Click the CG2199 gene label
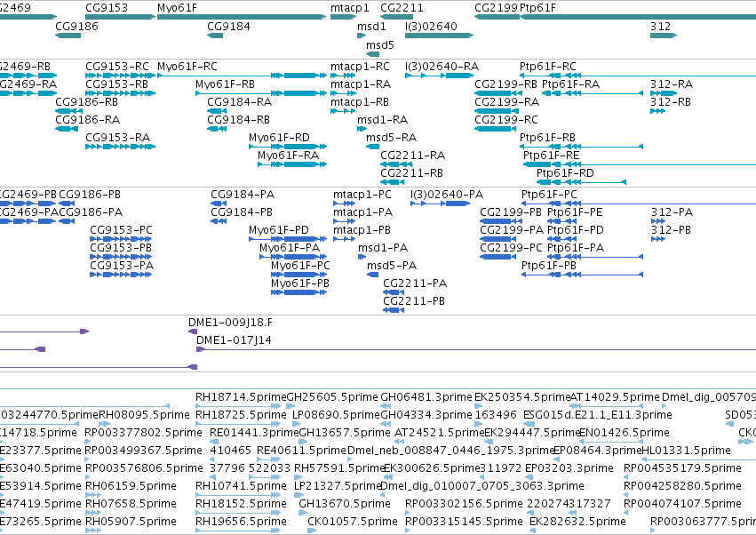 (496, 8)
